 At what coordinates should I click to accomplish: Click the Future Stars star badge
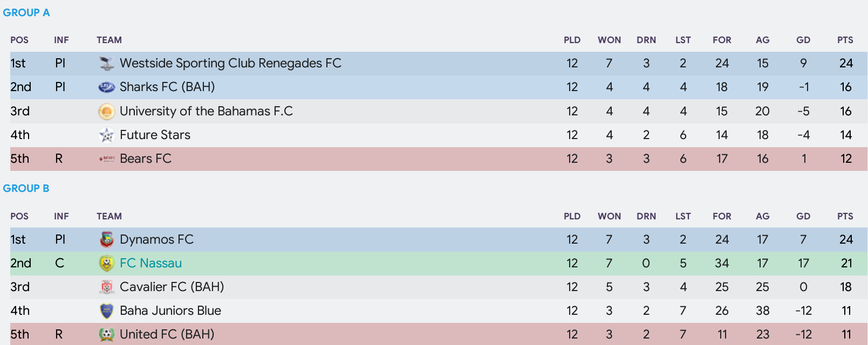click(107, 135)
